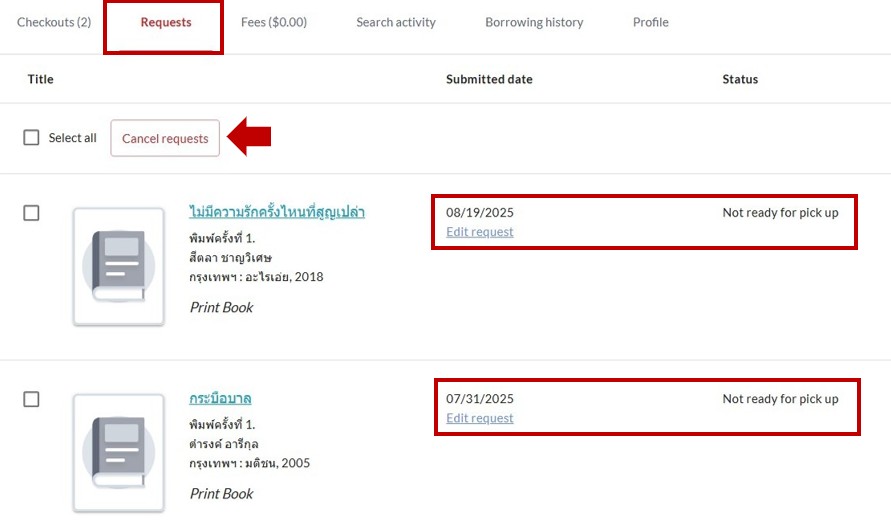
Task: Open title link ไม่มีความรักครั้งไหนที่สูญเปล่า
Action: pos(277,212)
